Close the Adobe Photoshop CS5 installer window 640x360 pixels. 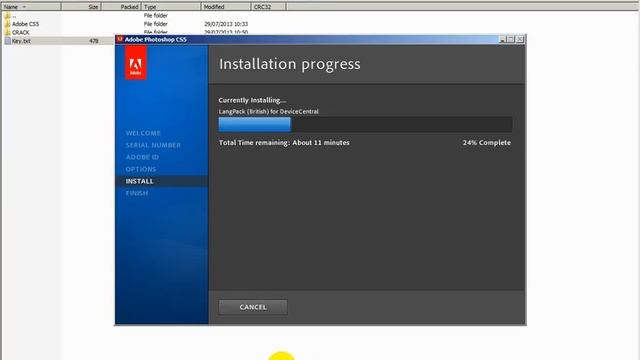[x=520, y=39]
